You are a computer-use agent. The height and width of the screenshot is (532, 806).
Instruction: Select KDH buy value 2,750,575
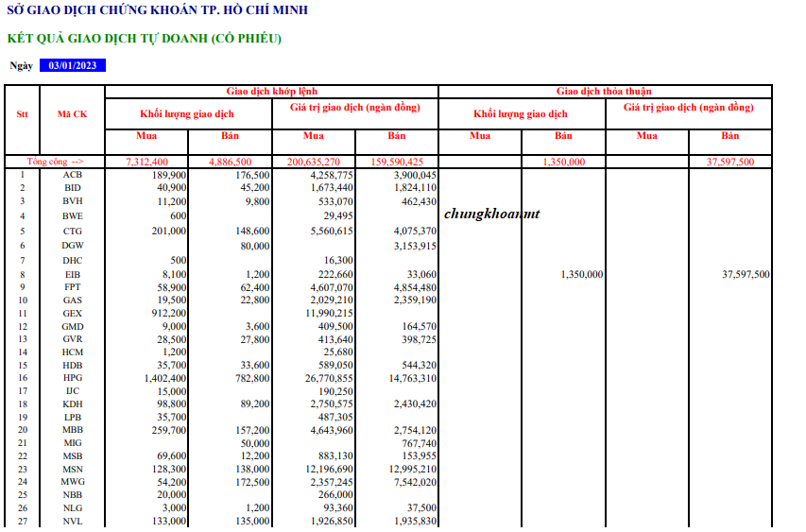pyautogui.click(x=332, y=404)
